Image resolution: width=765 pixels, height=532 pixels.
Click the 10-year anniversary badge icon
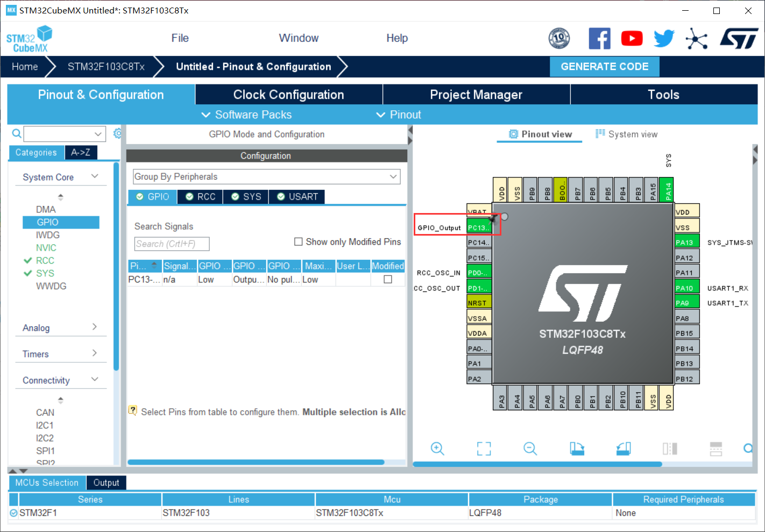[x=559, y=38]
